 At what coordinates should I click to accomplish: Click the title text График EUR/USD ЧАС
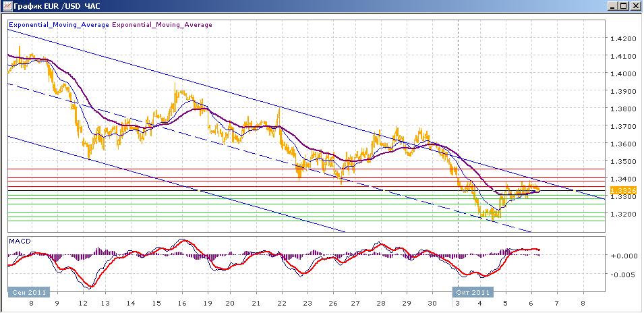(57, 6)
